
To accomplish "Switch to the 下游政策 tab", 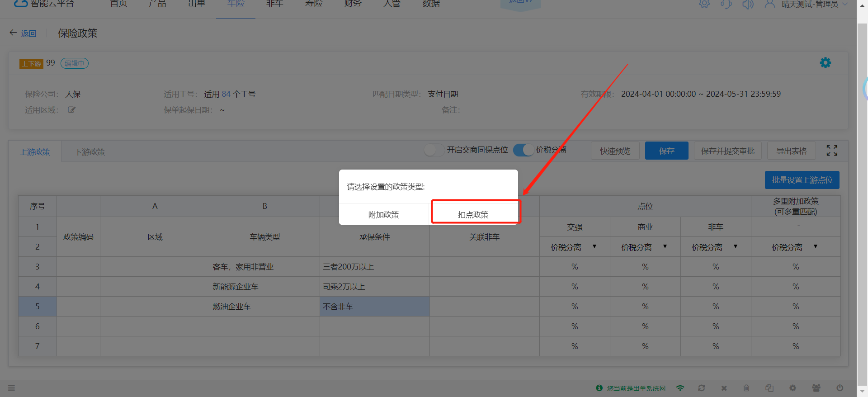I will [x=90, y=152].
